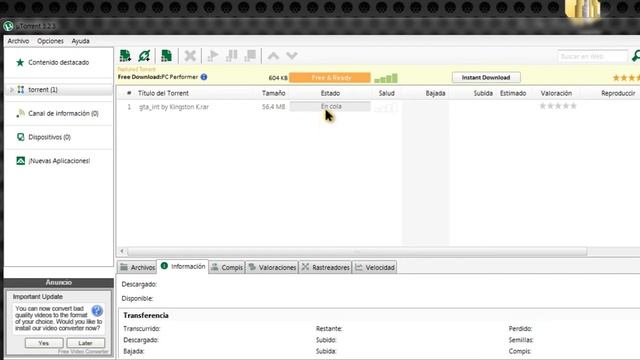
Task: Select torrent (1) in sidebar
Action: [58, 89]
